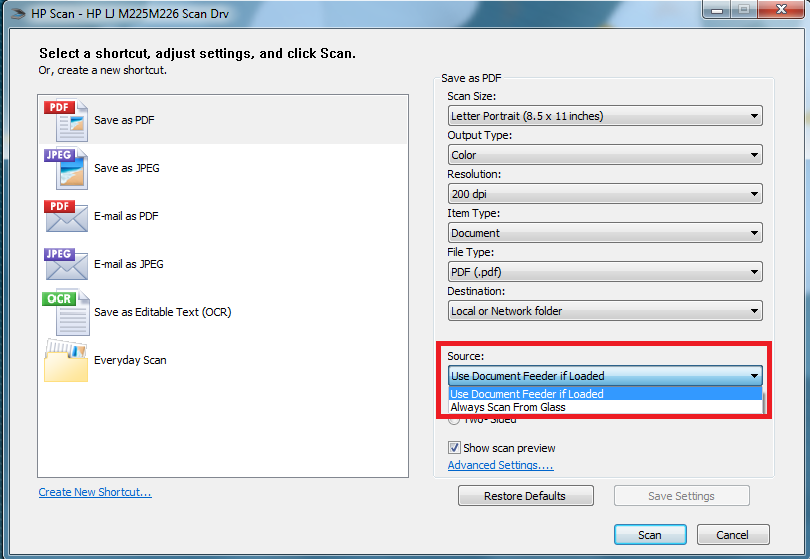Open the Destination dropdown
The height and width of the screenshot is (559, 810).
tap(605, 311)
